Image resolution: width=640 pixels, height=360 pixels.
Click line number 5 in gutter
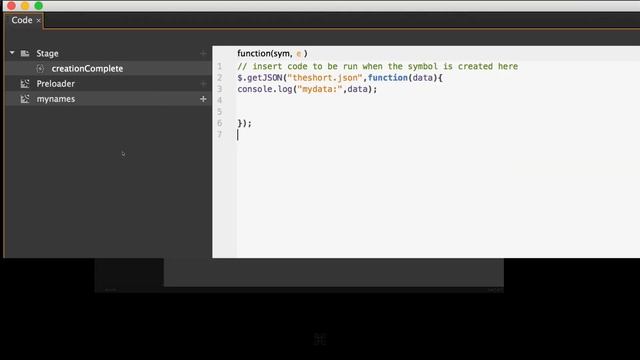220,112
